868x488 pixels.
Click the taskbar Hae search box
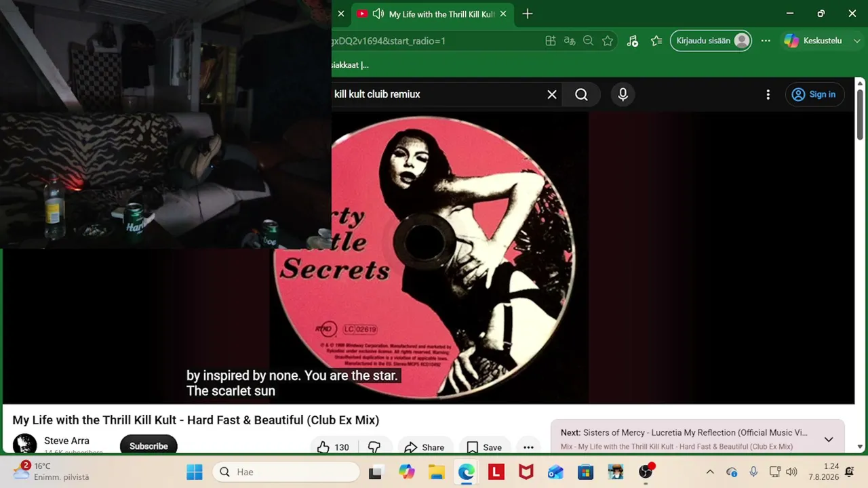[286, 472]
